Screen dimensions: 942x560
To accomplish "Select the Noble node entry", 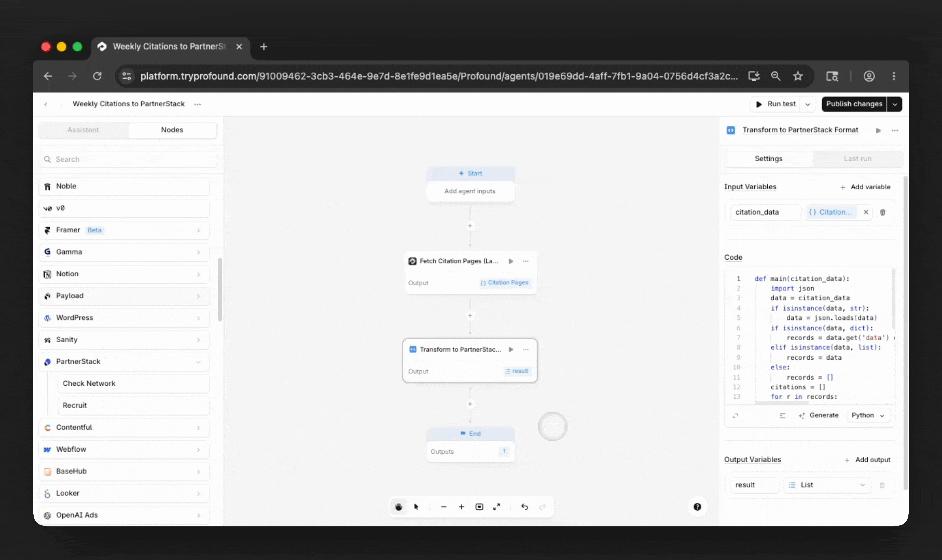I will pos(124,186).
